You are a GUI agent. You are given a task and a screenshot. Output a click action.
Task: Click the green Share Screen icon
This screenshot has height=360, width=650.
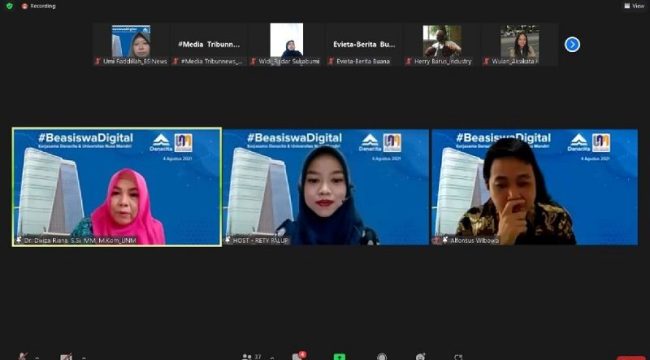point(339,357)
